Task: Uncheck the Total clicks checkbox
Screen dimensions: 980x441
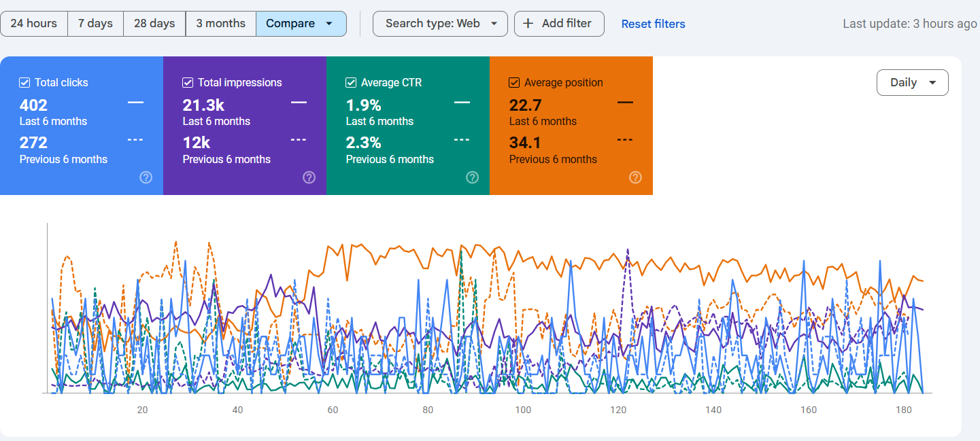Action: coord(24,82)
